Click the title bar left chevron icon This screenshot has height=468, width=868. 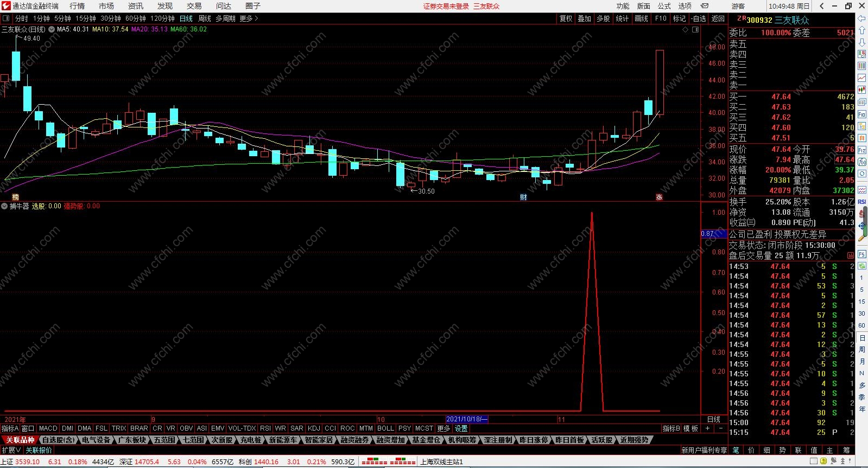(822, 6)
